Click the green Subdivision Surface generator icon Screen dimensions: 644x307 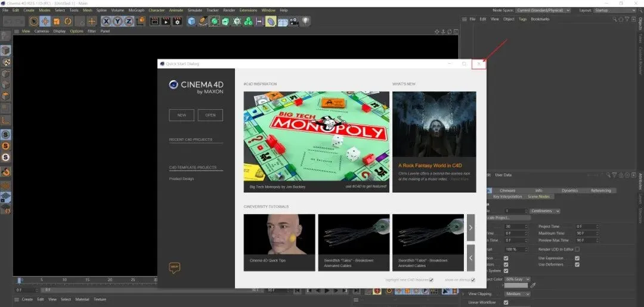(x=214, y=21)
